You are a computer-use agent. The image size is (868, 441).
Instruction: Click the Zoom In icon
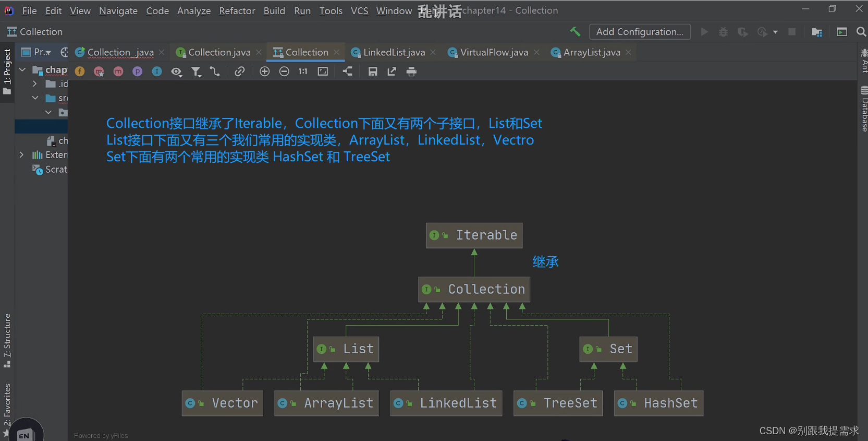tap(265, 71)
